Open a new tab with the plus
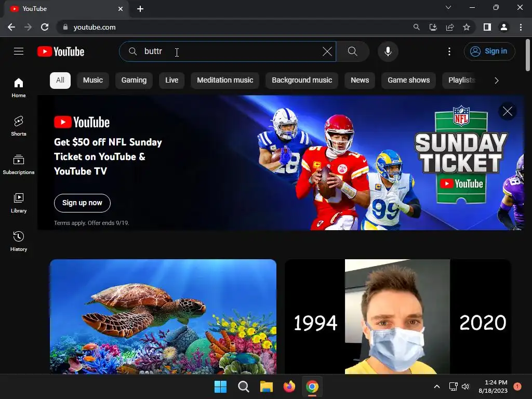Screen dimensions: 532x399 click(x=140, y=9)
